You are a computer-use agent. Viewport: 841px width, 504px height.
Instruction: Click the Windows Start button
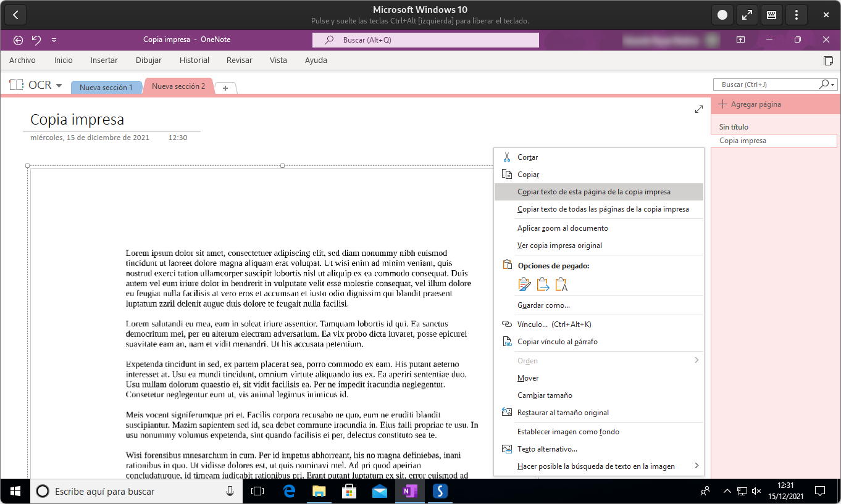[15, 492]
